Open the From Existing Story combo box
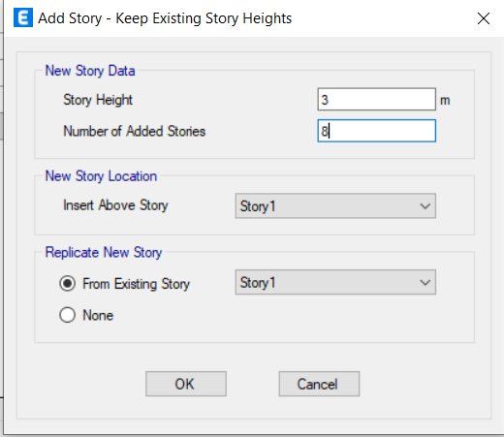The height and width of the screenshot is (437, 504). point(335,282)
